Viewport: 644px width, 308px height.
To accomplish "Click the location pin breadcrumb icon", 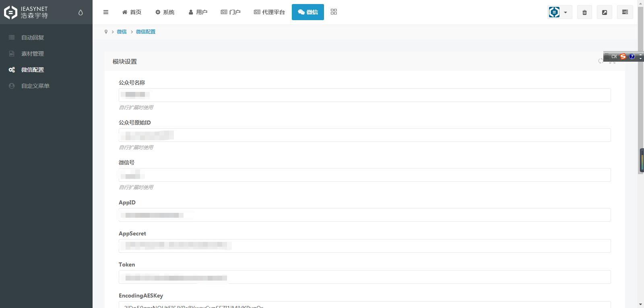I will pyautogui.click(x=106, y=32).
